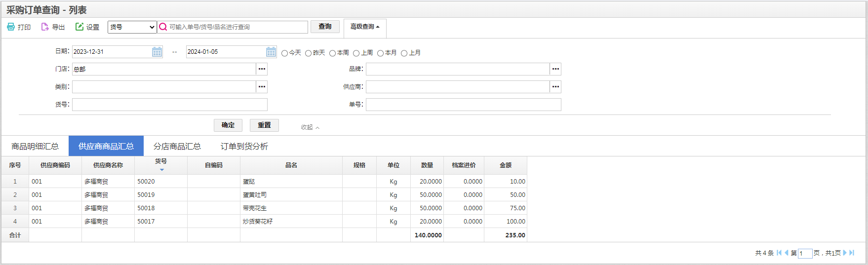This screenshot has width=868, height=265.
Task: Select 今天 radio button
Action: pos(284,53)
